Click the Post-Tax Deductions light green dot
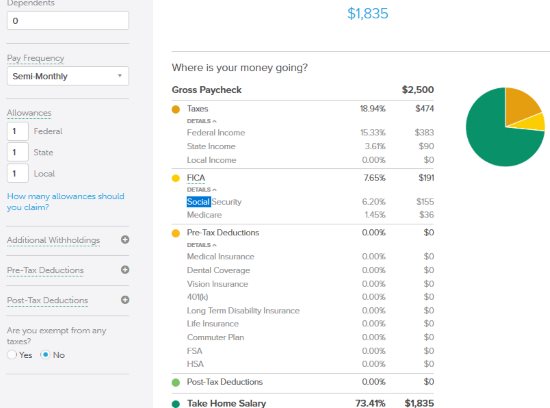Screen dimensions: 550x408 click(x=176, y=382)
